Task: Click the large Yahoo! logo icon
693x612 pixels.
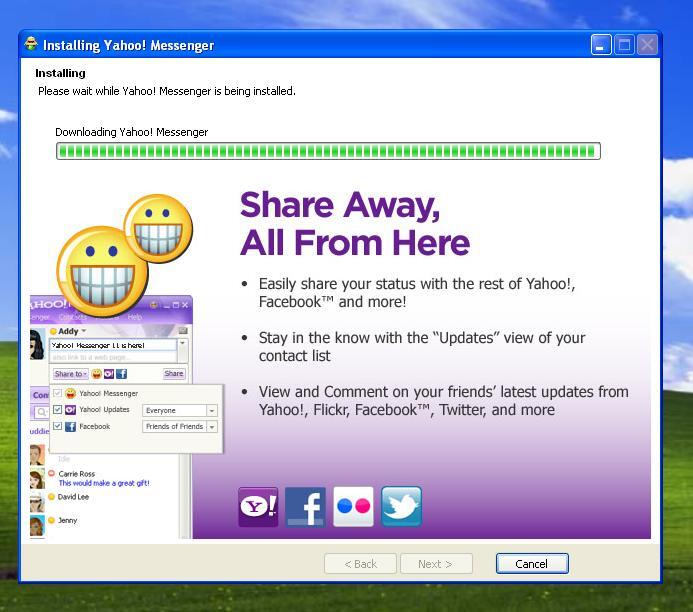Action: tap(258, 507)
